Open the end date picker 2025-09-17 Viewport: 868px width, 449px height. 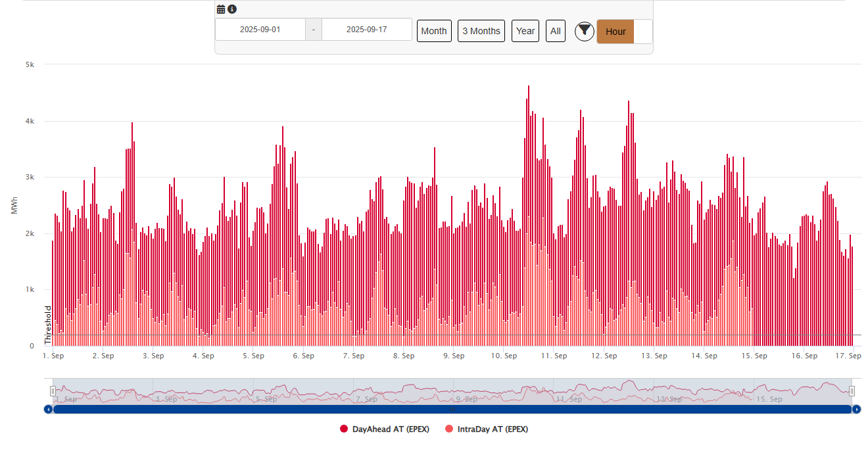(366, 30)
